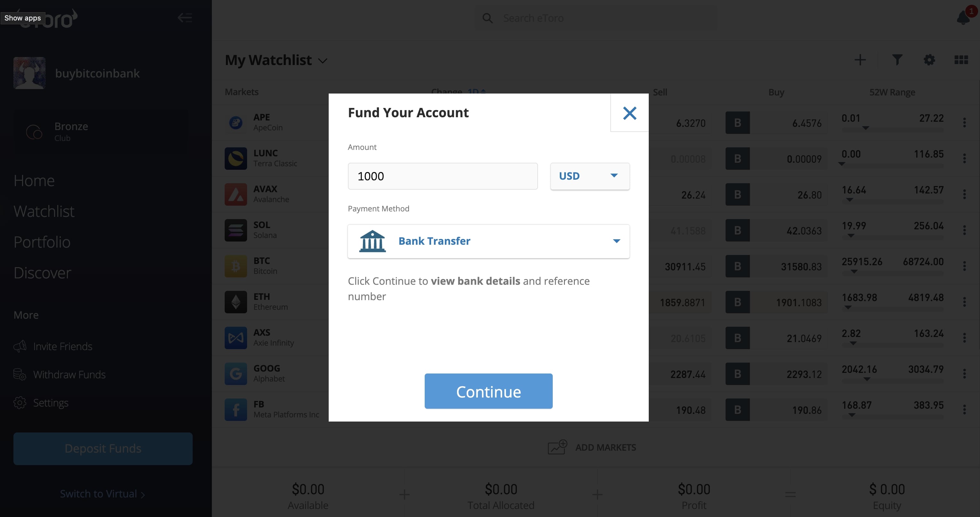Collapse the sidebar with the arrow icon

point(185,18)
